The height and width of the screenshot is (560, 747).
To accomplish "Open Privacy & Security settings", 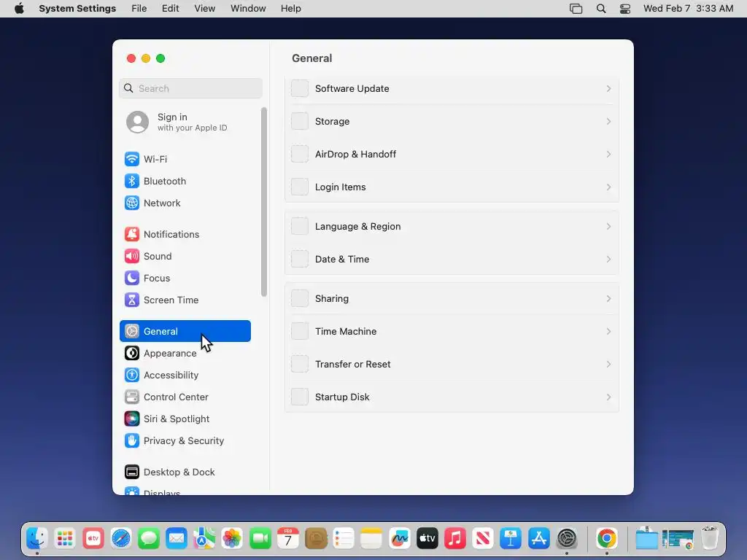I will pyautogui.click(x=185, y=441).
